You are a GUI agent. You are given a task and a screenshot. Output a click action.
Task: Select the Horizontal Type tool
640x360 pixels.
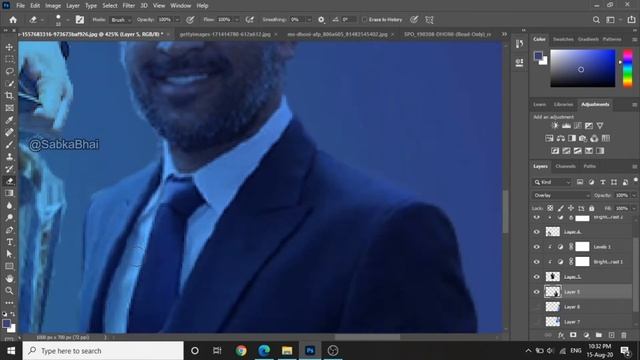point(9,242)
